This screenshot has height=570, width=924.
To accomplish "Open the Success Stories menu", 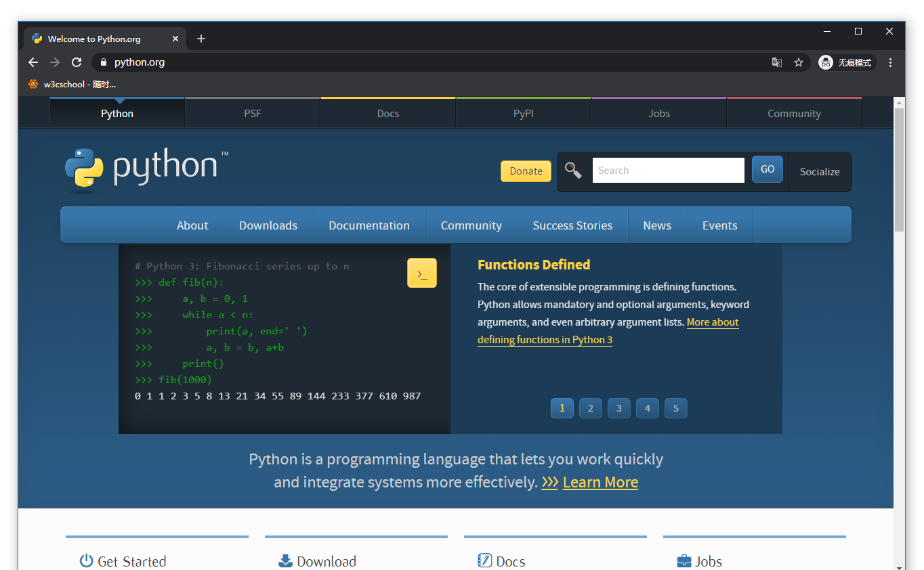I will (x=572, y=225).
